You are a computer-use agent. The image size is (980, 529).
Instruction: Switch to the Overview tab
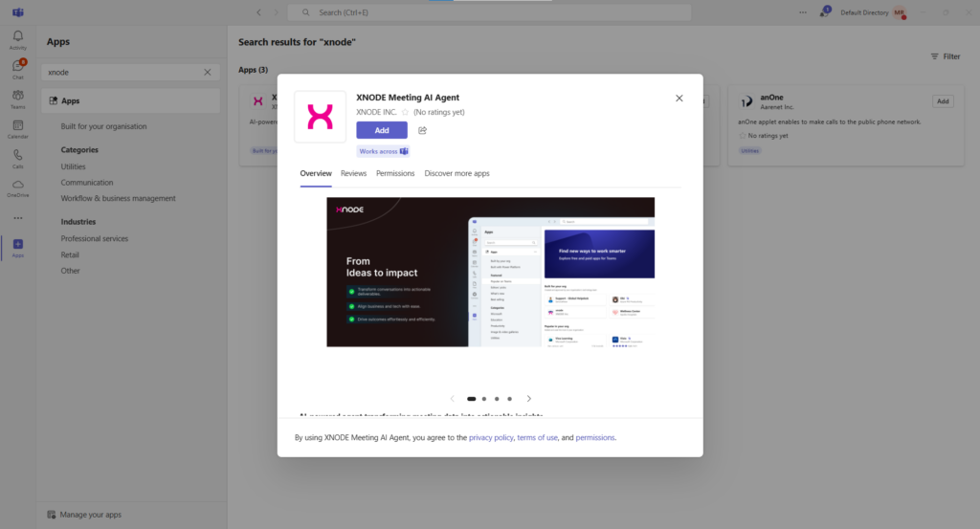point(316,174)
